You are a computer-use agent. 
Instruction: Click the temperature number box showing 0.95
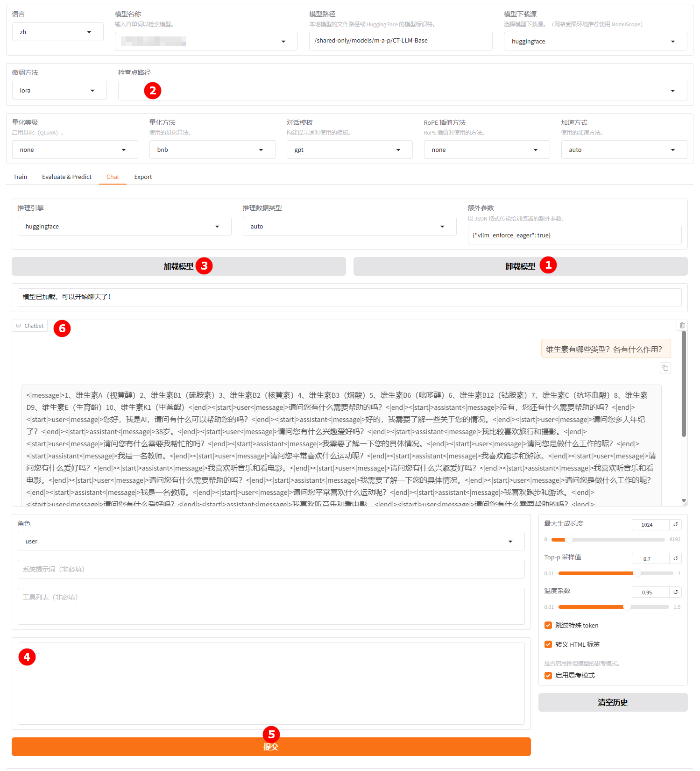651,592
